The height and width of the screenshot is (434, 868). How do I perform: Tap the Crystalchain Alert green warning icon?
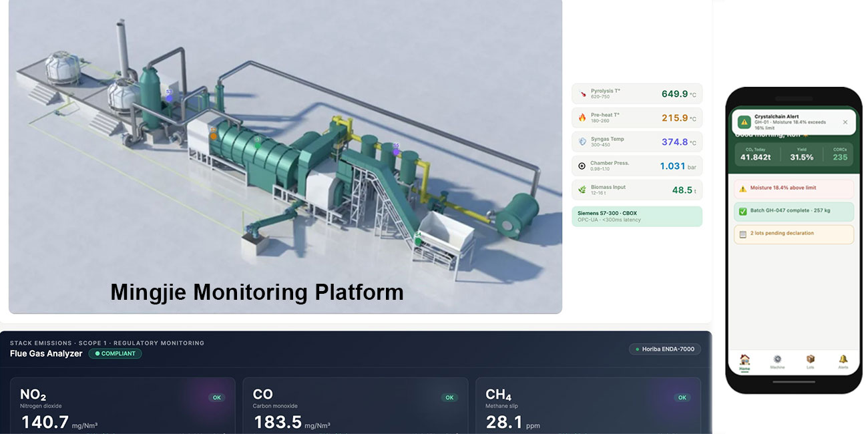coord(743,122)
